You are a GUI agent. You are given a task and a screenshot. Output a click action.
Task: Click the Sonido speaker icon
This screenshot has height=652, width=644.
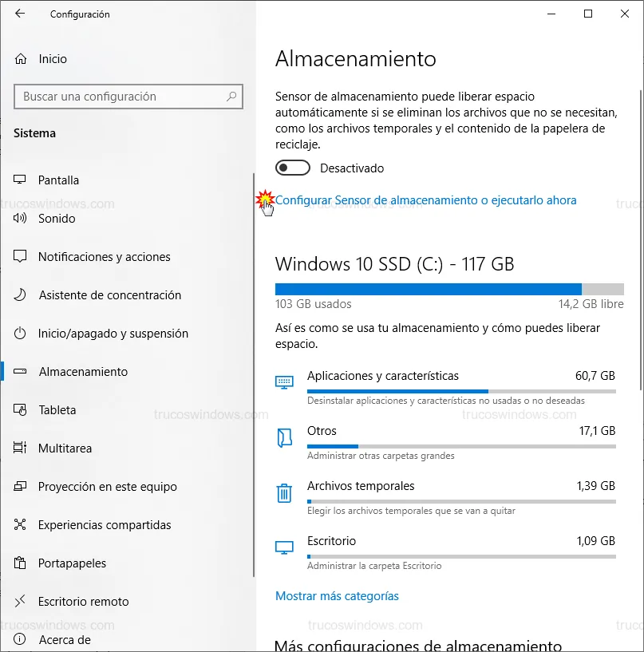coord(21,219)
